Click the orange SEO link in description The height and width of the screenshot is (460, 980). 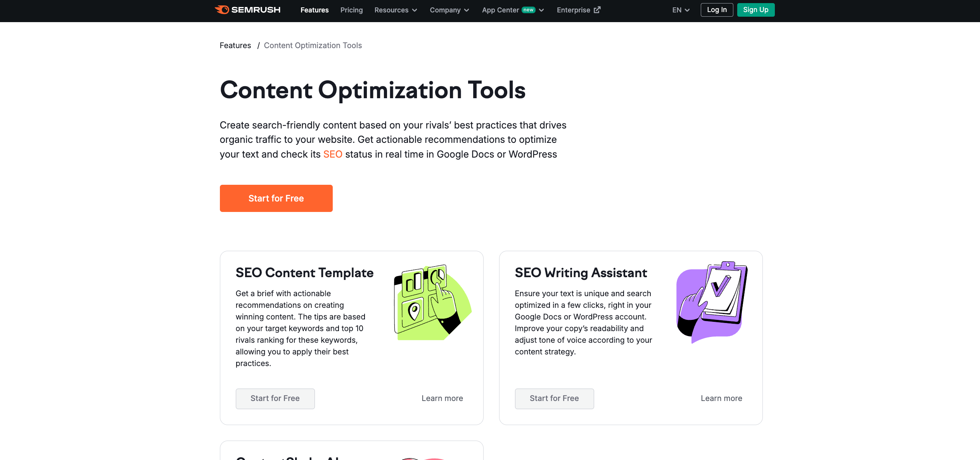pos(333,154)
